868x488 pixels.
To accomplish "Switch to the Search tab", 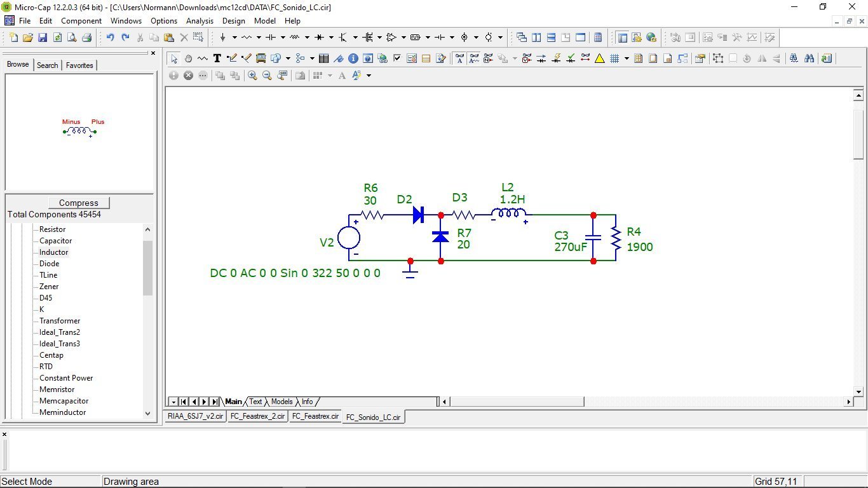I will [x=47, y=65].
